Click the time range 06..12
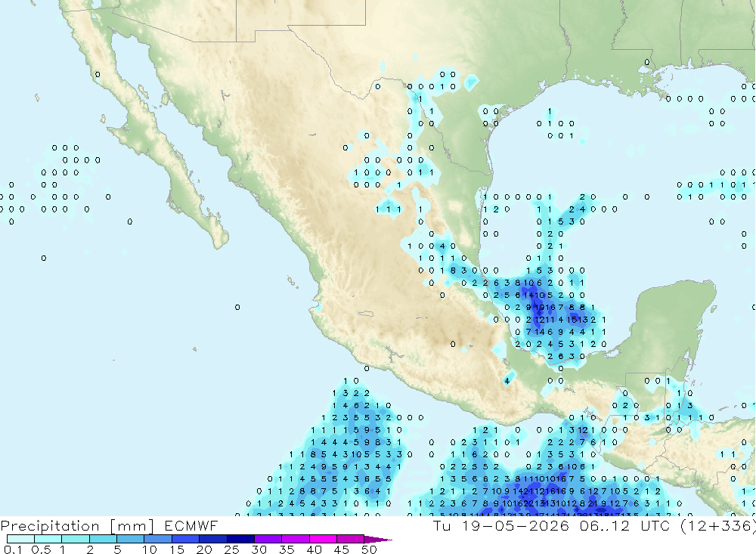The image size is (756, 554). pyautogui.click(x=605, y=525)
